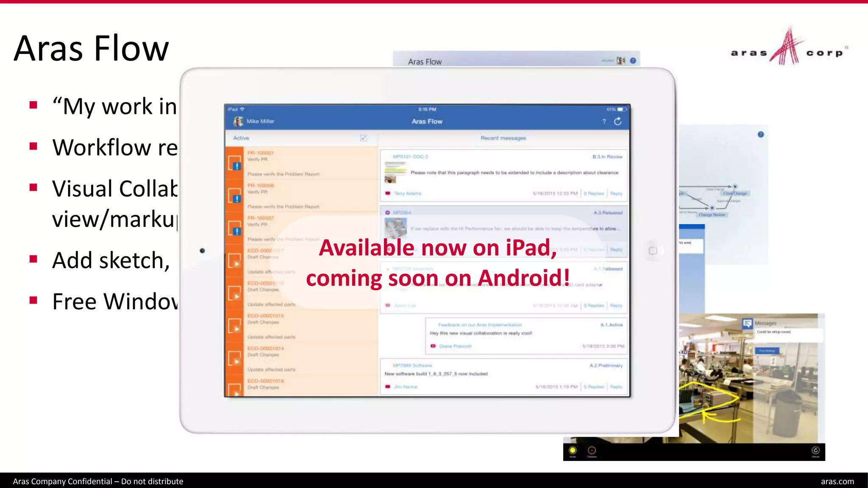Click Diane Prescott sender name
Image resolution: width=868 pixels, height=488 pixels.
pos(455,347)
